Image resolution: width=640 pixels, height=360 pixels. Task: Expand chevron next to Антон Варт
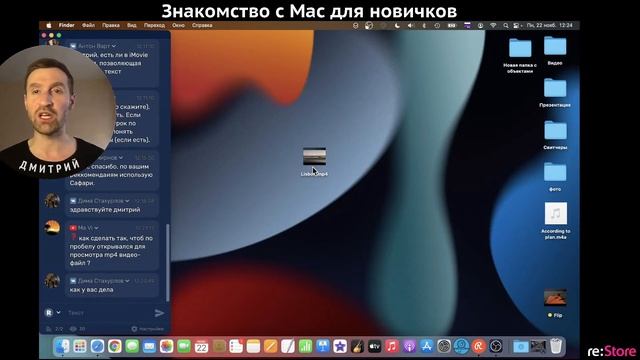pos(114,46)
